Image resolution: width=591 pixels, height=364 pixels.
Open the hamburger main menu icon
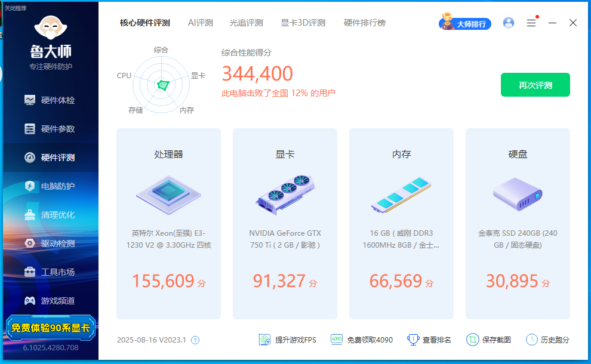(531, 23)
